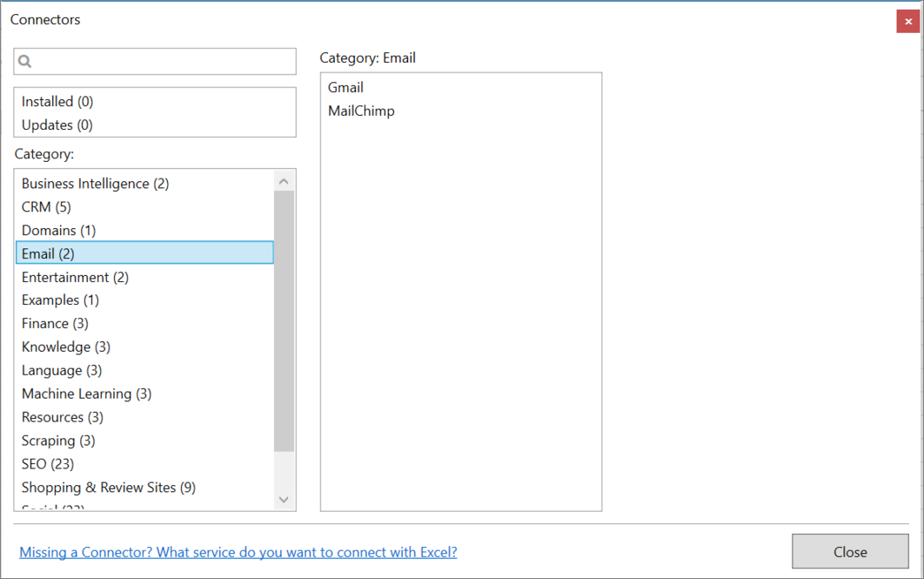Focus the connector search field
Viewport: 924px width, 579px height.
[155, 61]
